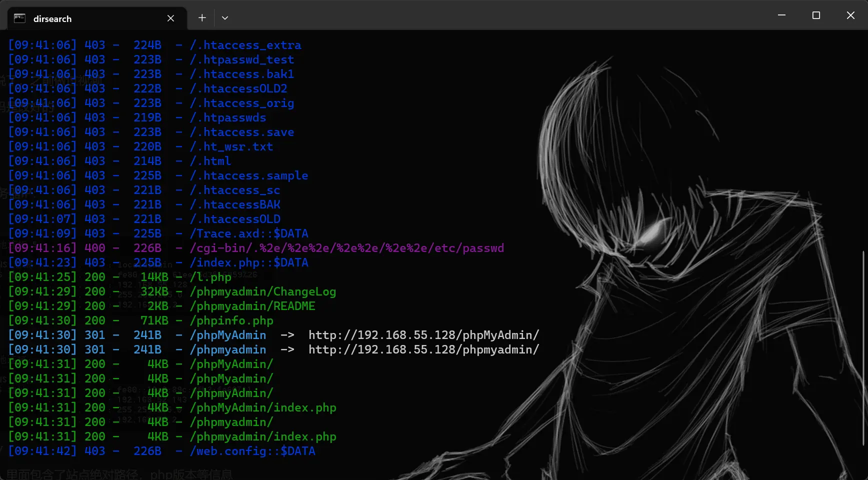Click the /web.config::$DATA result path
The image size is (868, 480).
coord(252,451)
